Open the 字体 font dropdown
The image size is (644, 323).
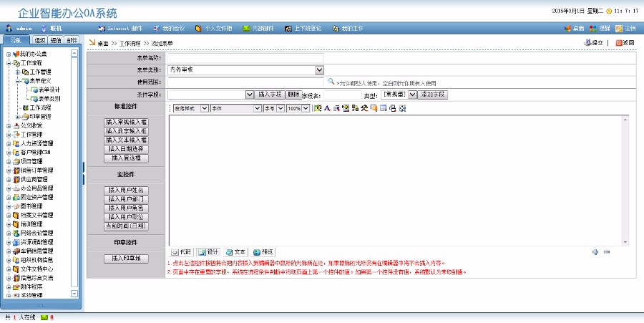(235, 108)
